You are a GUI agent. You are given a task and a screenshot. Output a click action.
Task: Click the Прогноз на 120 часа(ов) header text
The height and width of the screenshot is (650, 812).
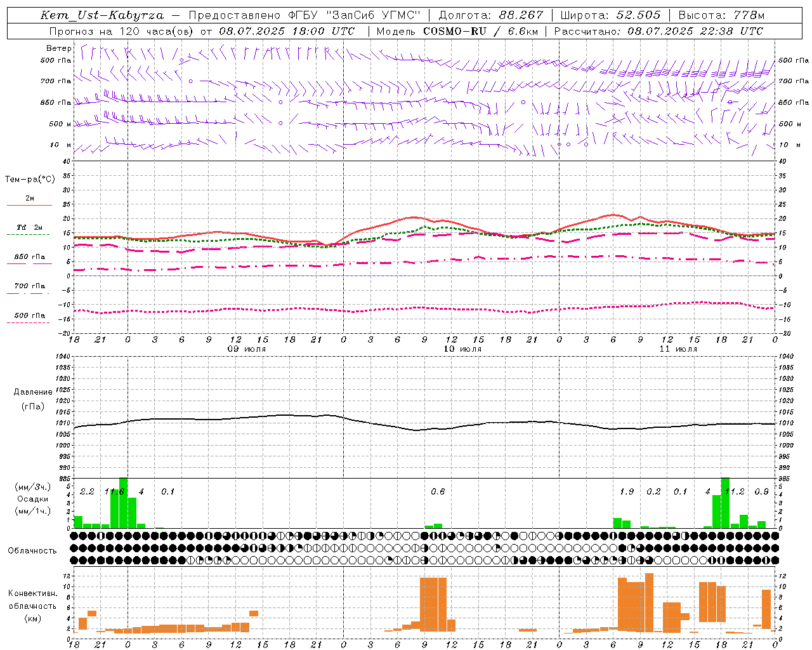coord(122,31)
